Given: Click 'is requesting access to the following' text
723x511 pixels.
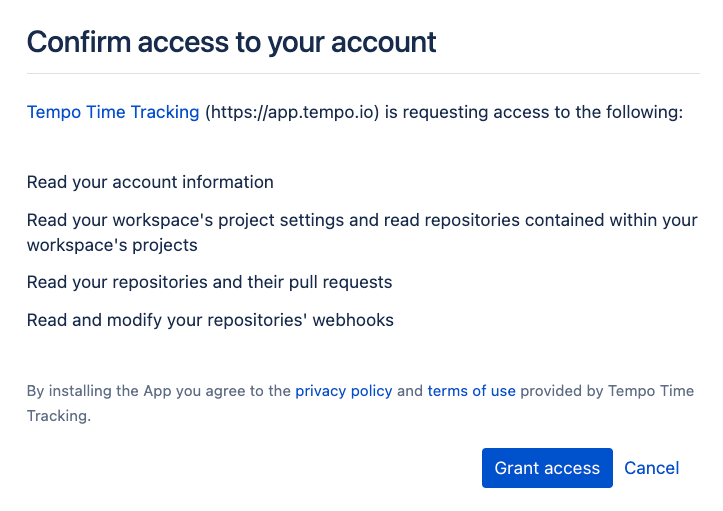Looking at the screenshot, I should [x=533, y=112].
